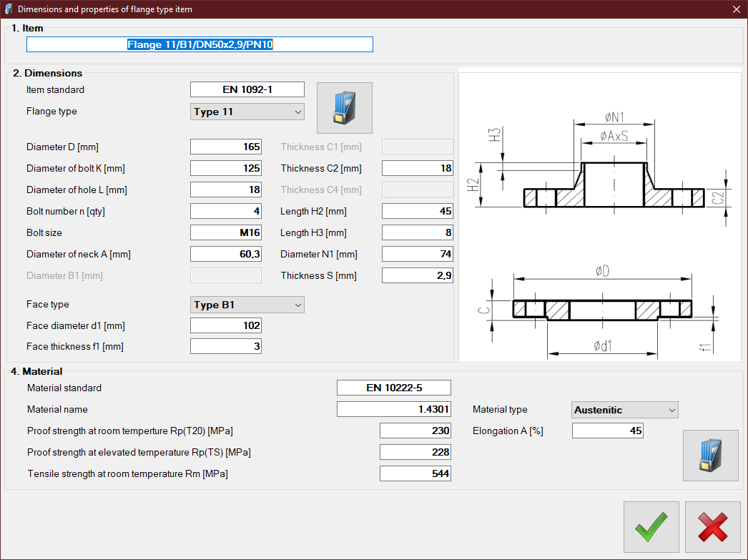Close the flange properties dialog window
The height and width of the screenshot is (560, 748).
[737, 9]
